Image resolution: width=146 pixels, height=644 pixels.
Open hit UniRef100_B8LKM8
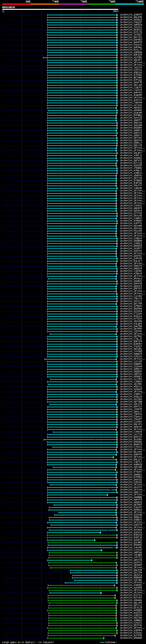[x=131, y=17]
